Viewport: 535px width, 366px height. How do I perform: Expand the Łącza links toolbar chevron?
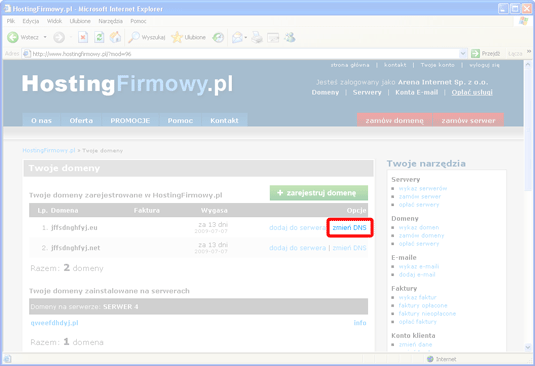tap(529, 52)
